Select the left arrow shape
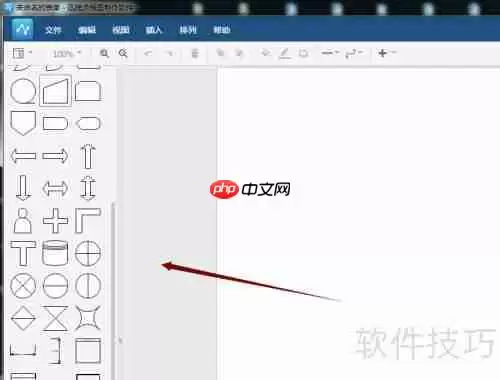This screenshot has height=380, width=500. pyautogui.click(x=23, y=156)
